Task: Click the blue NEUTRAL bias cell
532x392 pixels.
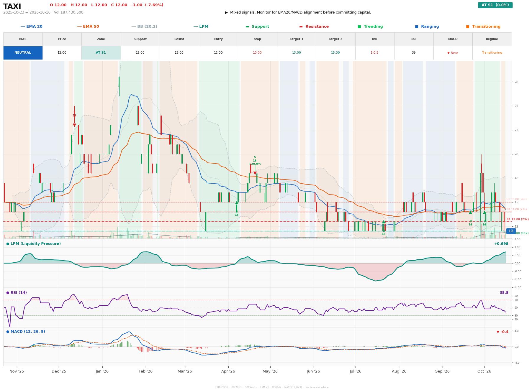Action: [x=23, y=53]
